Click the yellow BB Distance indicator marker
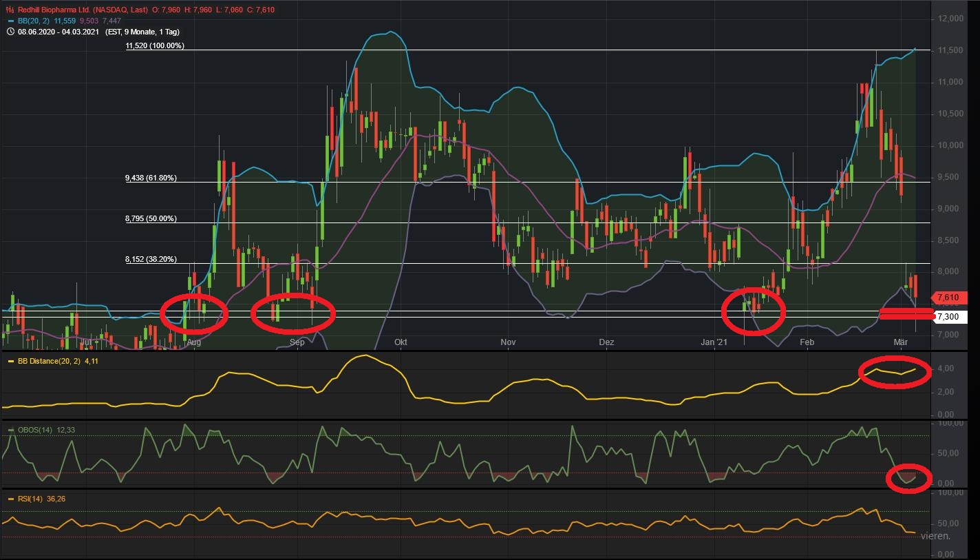 (x=10, y=360)
